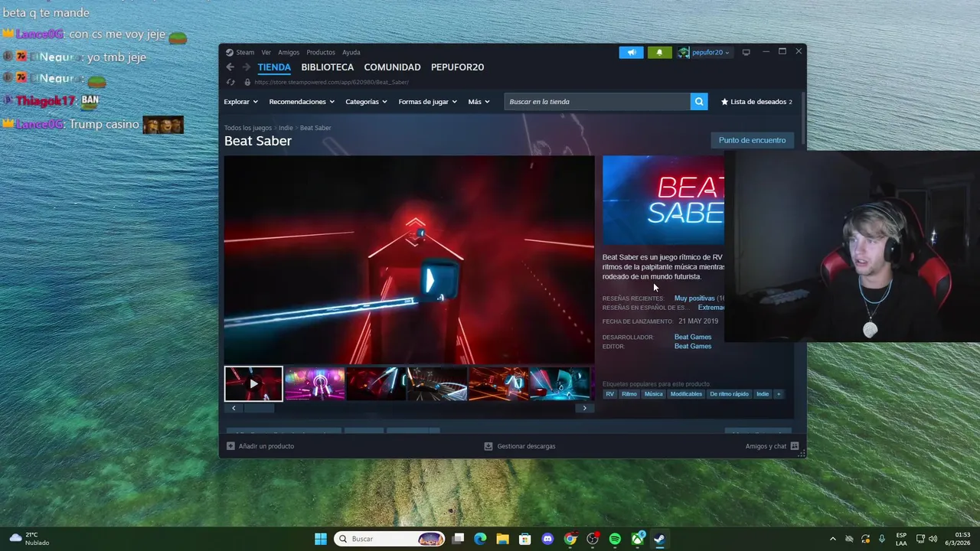Open Spotify from the taskbar
Screen dimensions: 980x551
pyautogui.click(x=615, y=539)
